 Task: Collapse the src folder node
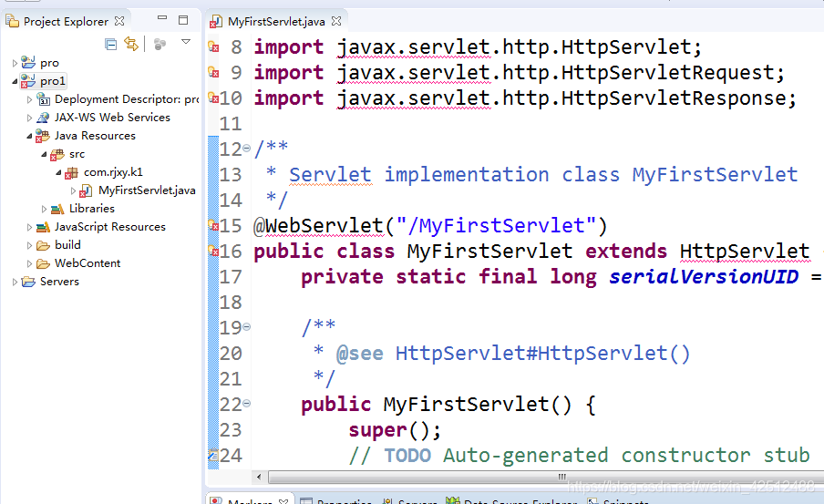tap(44, 154)
